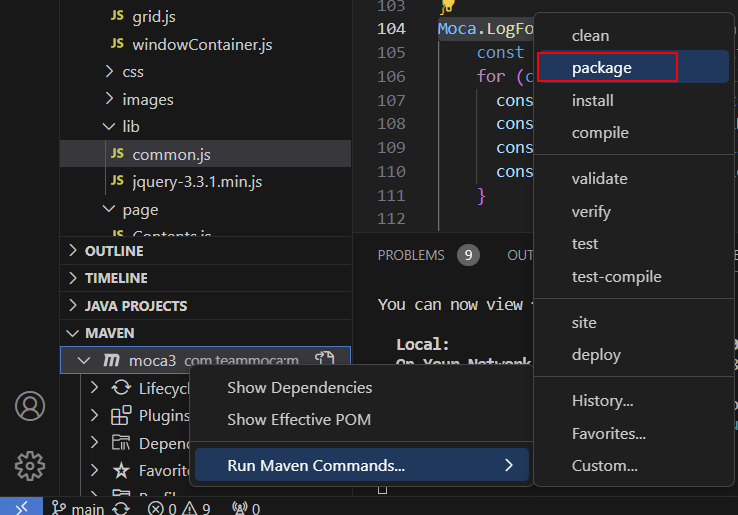Run the install Maven command
Screen dimensions: 738x515
(x=634, y=100)
